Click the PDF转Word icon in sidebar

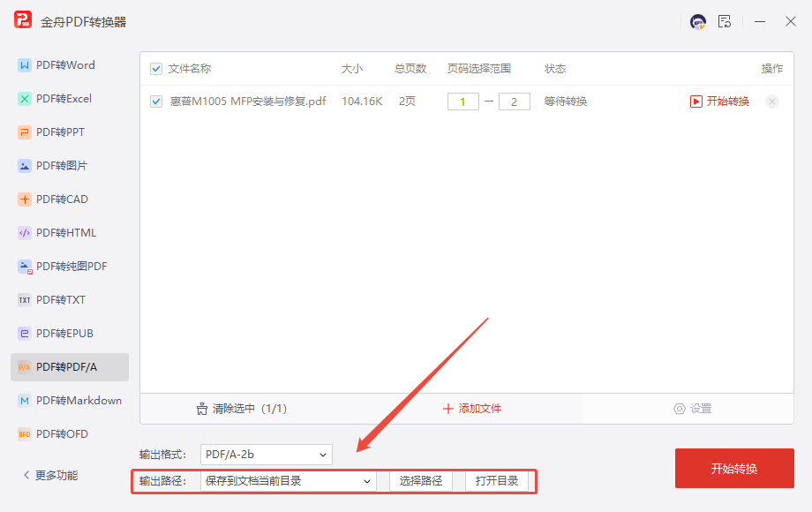pos(25,65)
